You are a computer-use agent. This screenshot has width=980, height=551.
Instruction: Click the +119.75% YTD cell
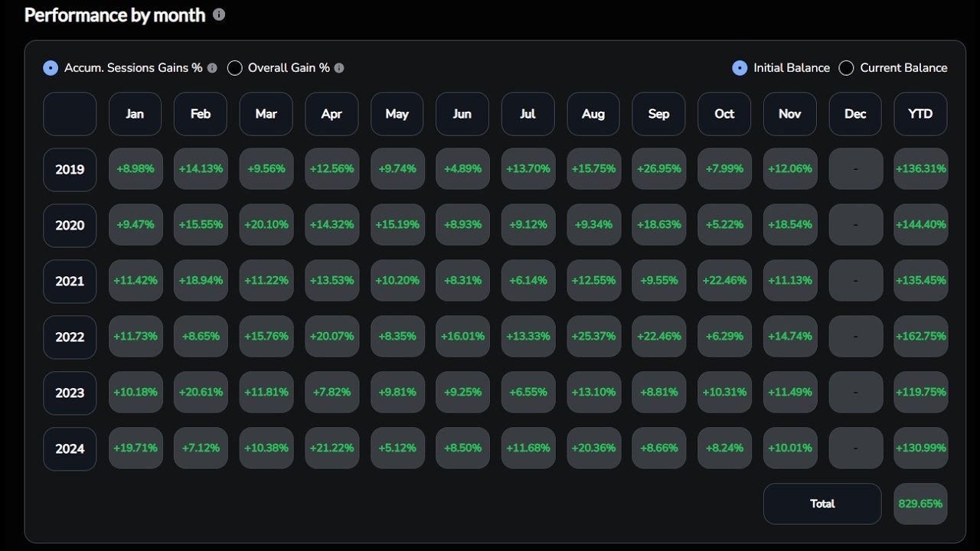[921, 393]
